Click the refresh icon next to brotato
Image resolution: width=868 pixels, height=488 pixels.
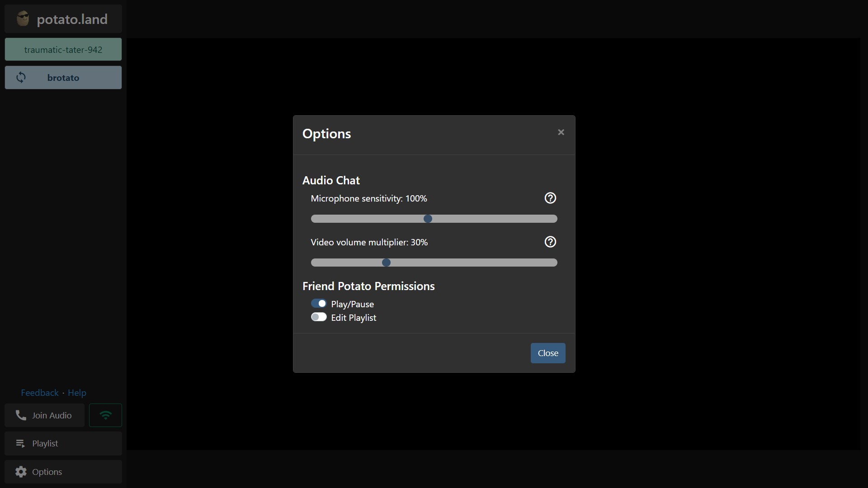point(21,77)
